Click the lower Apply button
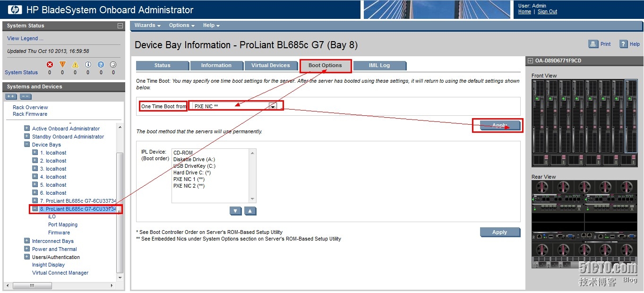The image size is (644, 293). point(500,232)
